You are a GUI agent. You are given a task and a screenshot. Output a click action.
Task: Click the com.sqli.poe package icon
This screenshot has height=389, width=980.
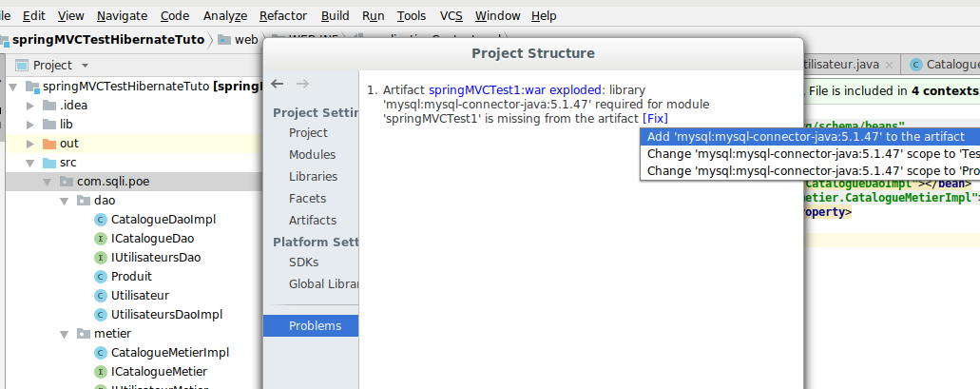(66, 182)
